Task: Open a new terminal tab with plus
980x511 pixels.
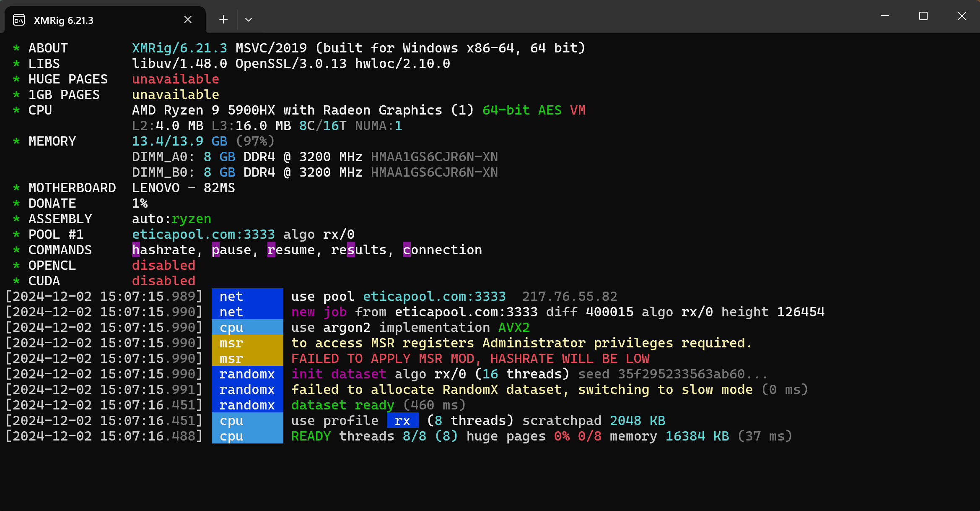Action: [223, 19]
